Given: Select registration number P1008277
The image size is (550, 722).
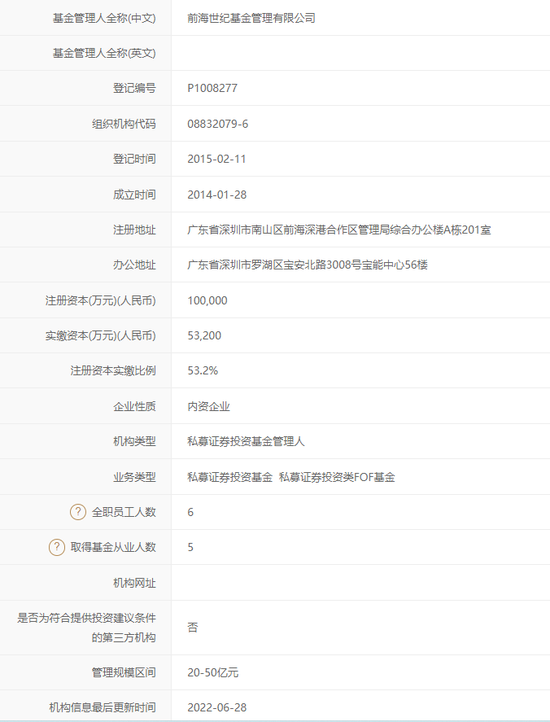Looking at the screenshot, I should pyautogui.click(x=212, y=88).
